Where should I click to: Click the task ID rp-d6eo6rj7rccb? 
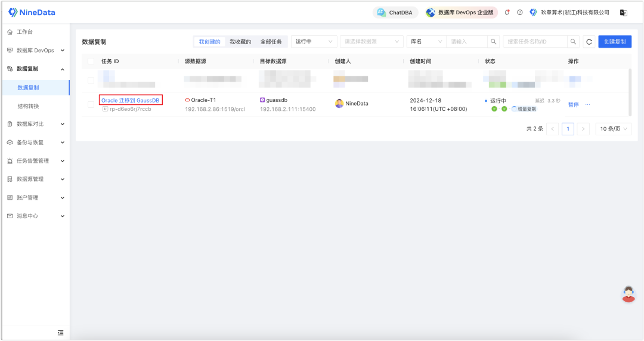click(x=130, y=109)
